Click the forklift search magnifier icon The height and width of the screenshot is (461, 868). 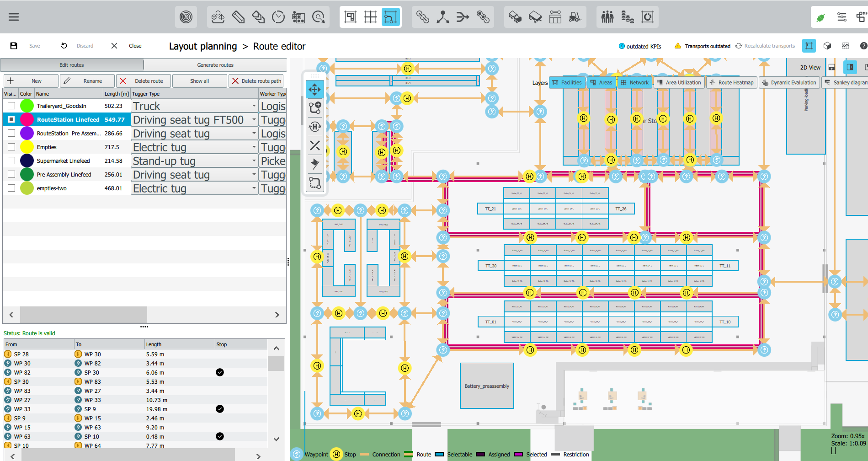(x=319, y=17)
